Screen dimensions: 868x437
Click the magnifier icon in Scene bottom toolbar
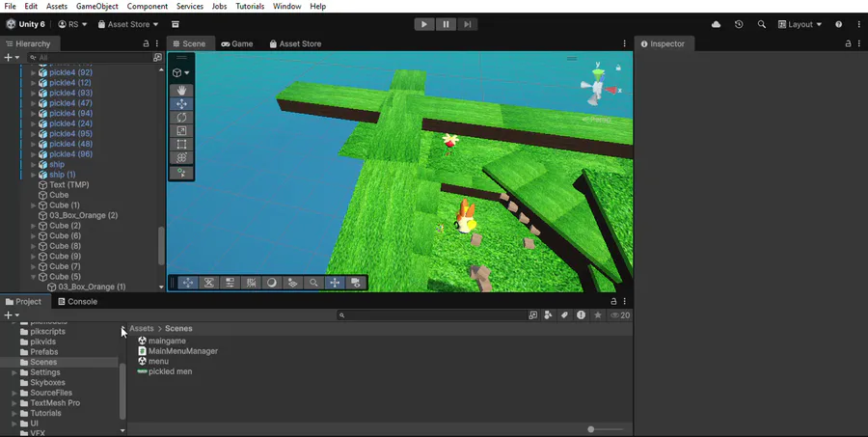(x=313, y=283)
